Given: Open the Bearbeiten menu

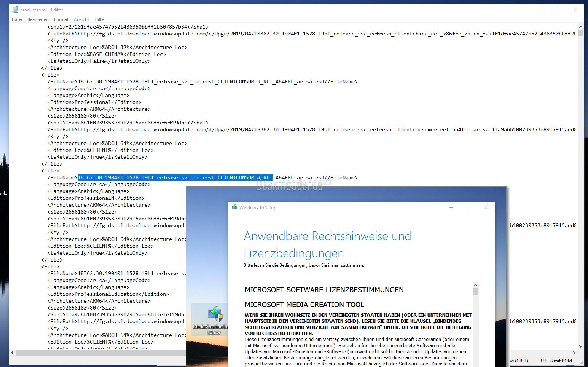Looking at the screenshot, I should [38, 19].
